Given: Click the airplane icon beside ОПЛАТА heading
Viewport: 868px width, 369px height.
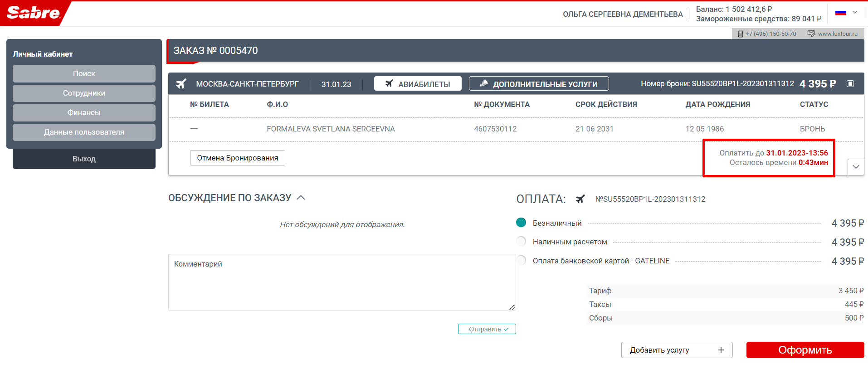Looking at the screenshot, I should coord(580,199).
